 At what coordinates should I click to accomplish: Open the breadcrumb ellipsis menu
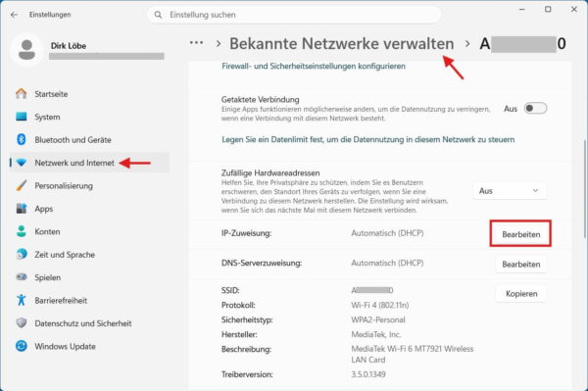197,43
